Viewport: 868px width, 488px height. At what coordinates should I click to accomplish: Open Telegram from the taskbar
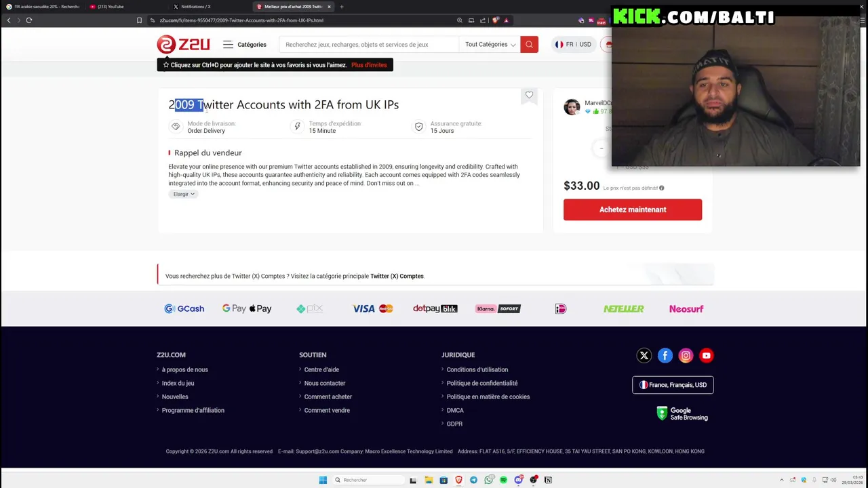473,481
